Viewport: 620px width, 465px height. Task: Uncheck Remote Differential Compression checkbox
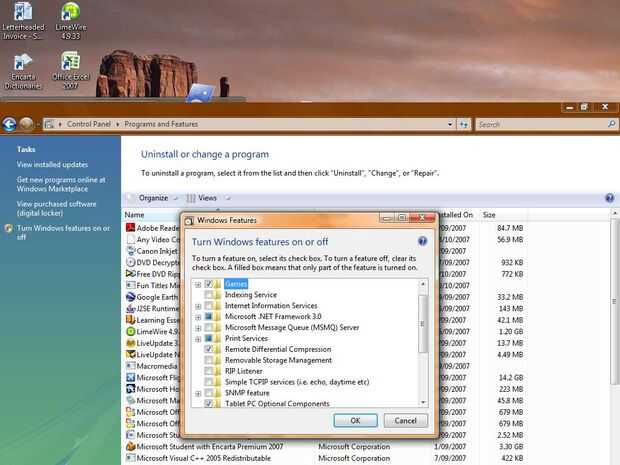208,349
